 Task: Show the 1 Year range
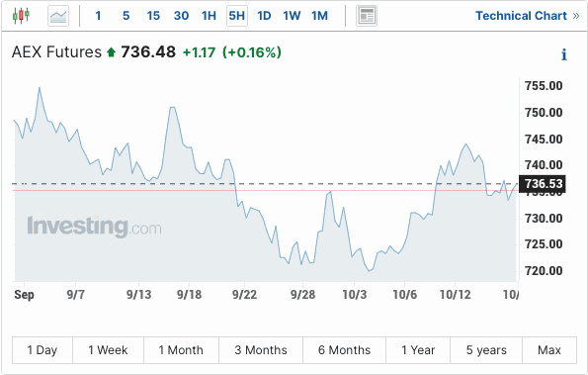[x=418, y=350]
